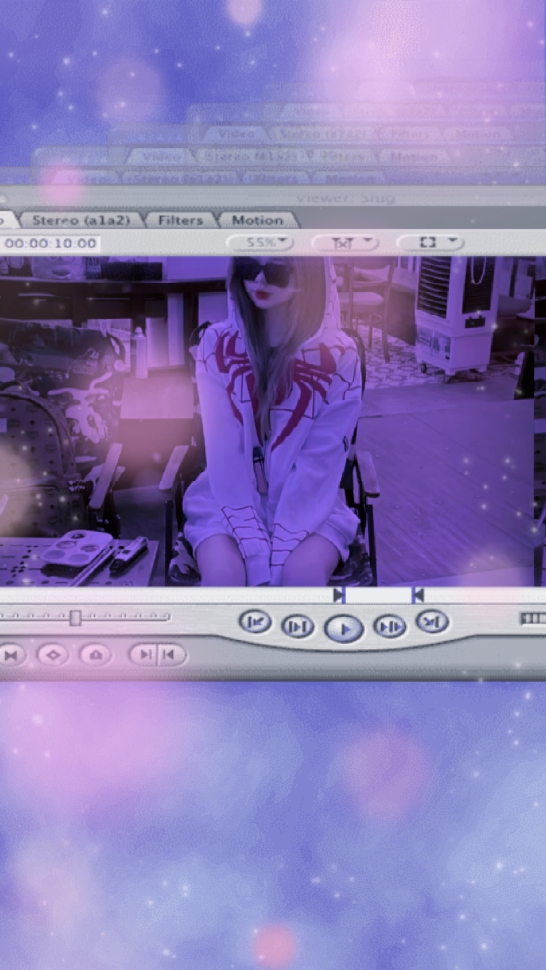
Task: Click the Mark Clip bowtie button
Action: coord(12,655)
